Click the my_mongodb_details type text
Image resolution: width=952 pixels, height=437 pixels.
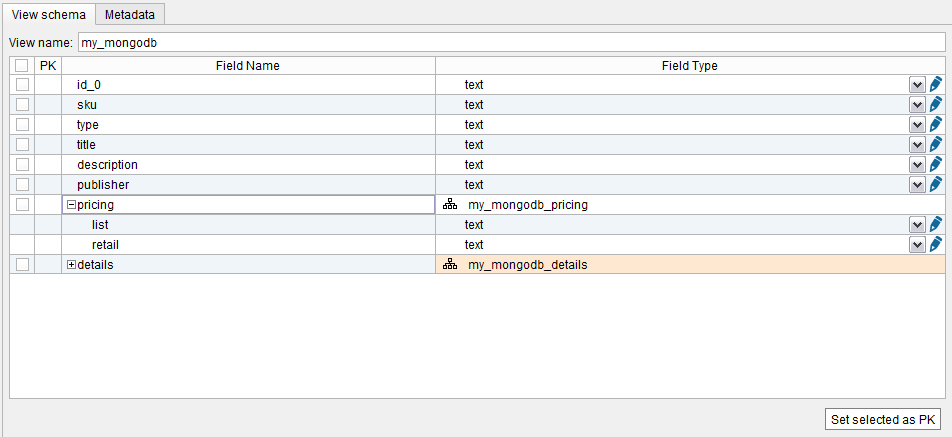point(528,265)
